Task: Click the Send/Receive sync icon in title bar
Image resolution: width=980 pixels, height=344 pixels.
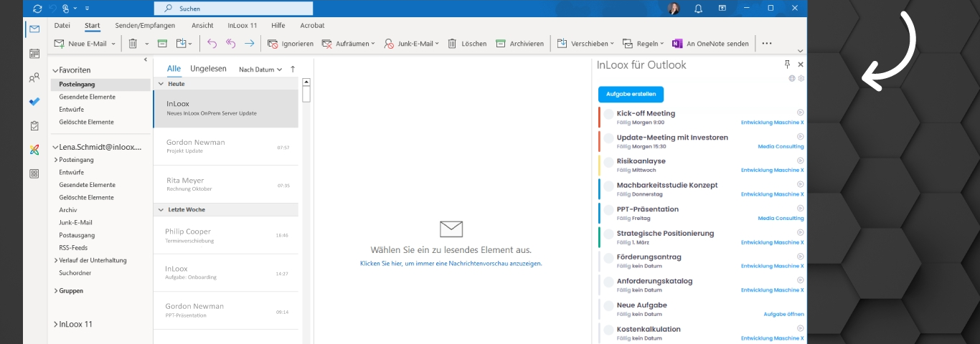Action: click(37, 9)
